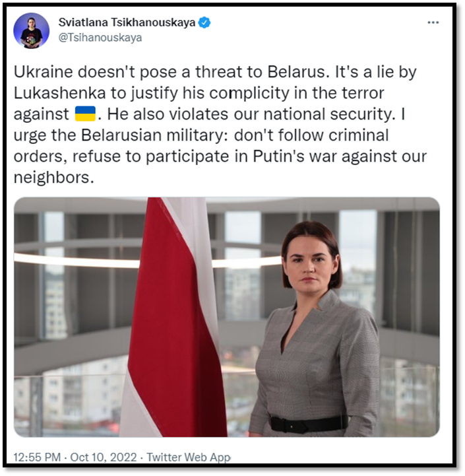Image resolution: width=465 pixels, height=476 pixels.
Task: Click the blue verified checkmark badge
Action: pos(204,22)
